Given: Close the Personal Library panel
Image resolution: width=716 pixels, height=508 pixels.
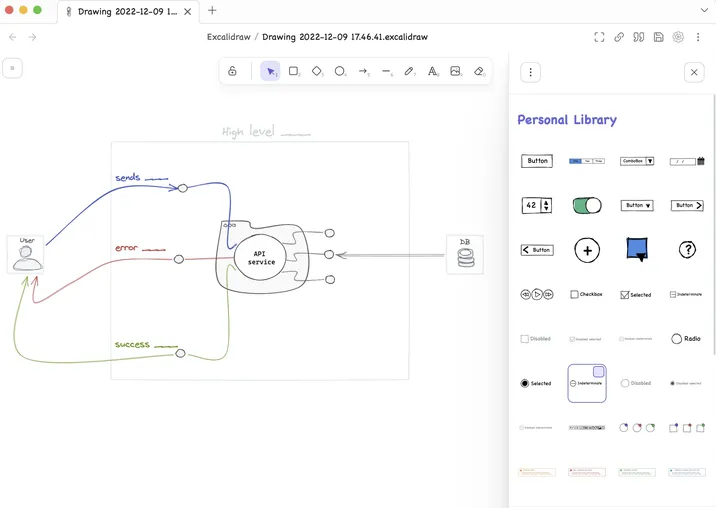Looking at the screenshot, I should click(694, 72).
